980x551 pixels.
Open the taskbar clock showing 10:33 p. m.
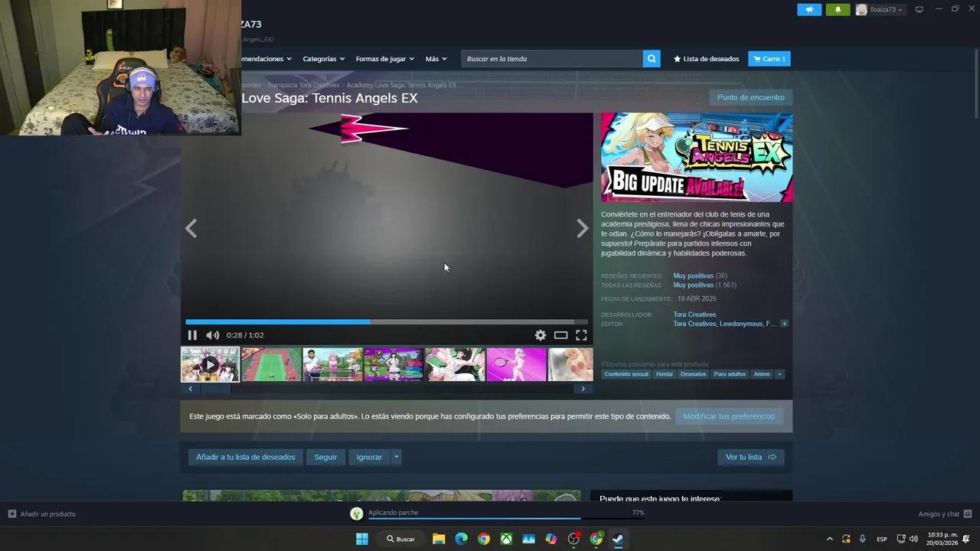[x=942, y=539]
